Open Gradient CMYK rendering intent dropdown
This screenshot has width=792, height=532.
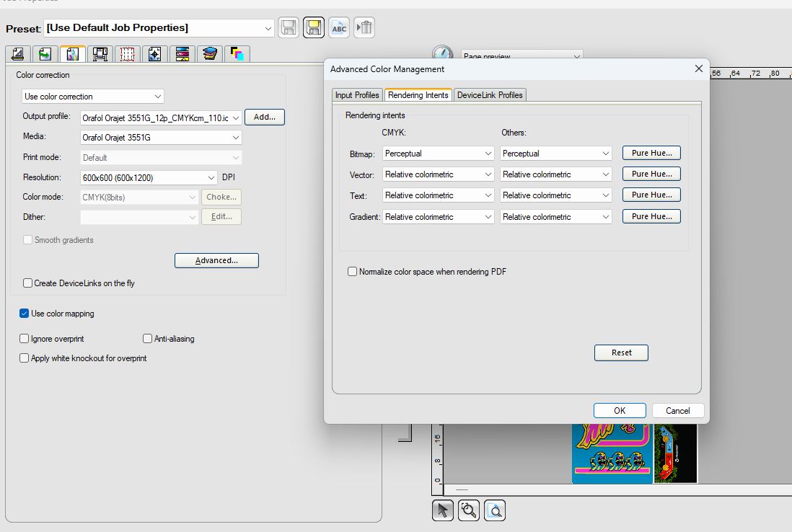pos(438,217)
